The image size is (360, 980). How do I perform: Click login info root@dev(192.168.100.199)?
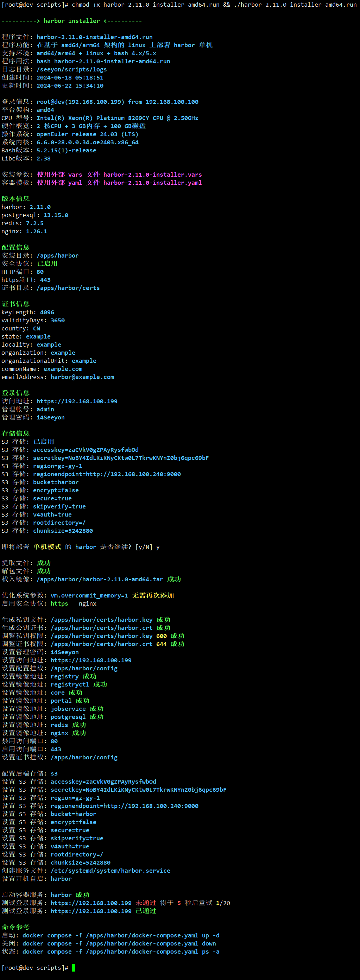[80, 102]
